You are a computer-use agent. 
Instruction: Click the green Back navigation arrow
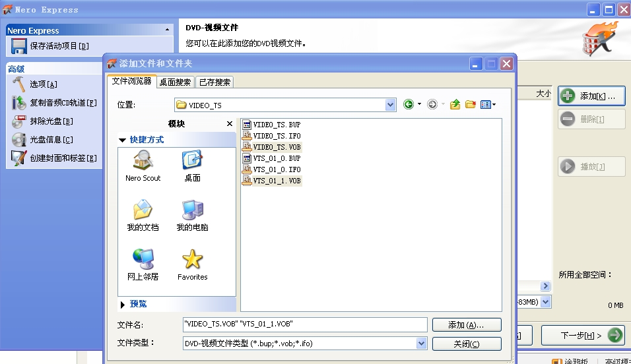tap(409, 105)
